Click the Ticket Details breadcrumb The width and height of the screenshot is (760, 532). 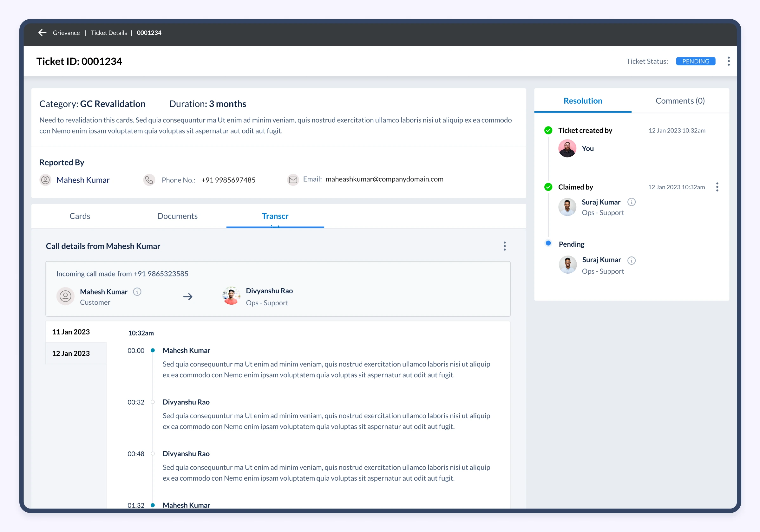click(109, 32)
